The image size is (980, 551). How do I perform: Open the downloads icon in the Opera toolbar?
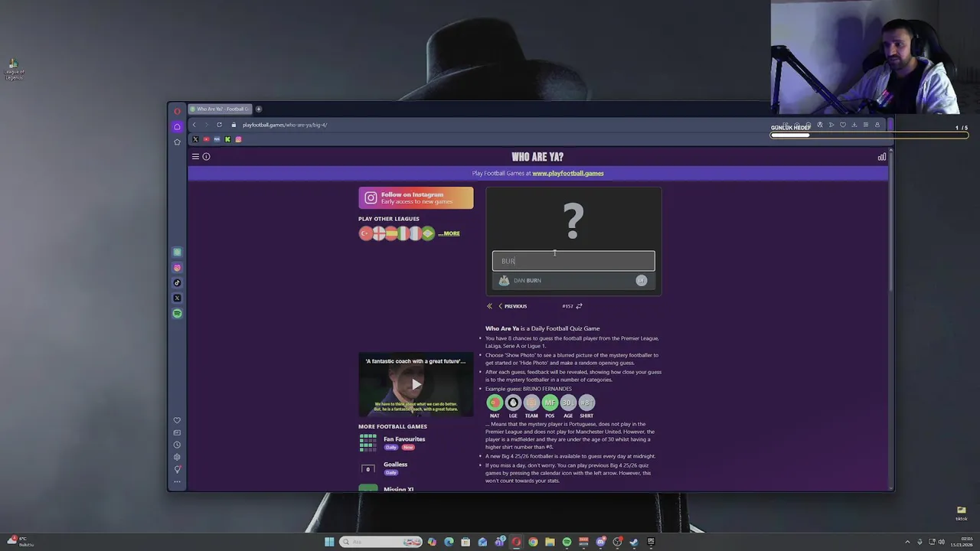(854, 125)
